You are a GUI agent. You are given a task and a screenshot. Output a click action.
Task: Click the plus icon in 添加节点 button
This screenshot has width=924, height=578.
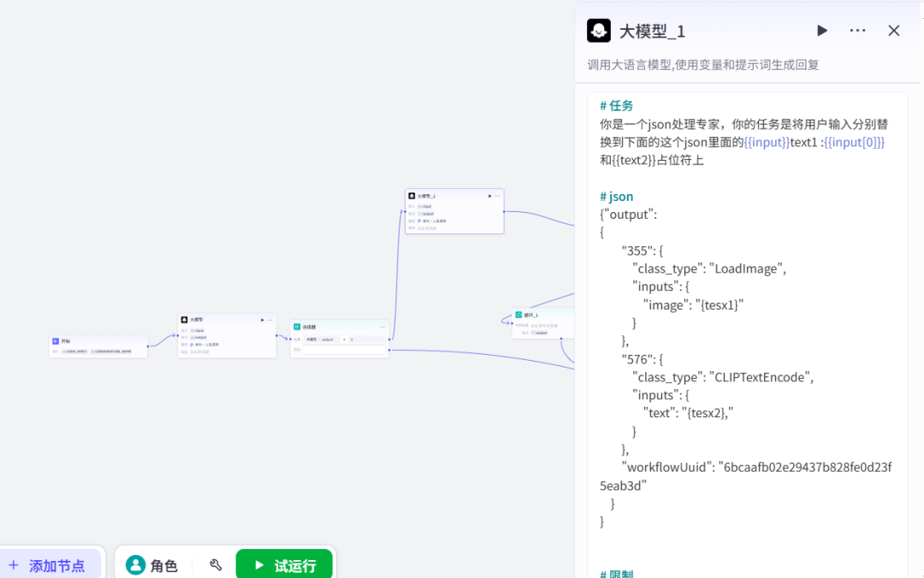(x=14, y=566)
